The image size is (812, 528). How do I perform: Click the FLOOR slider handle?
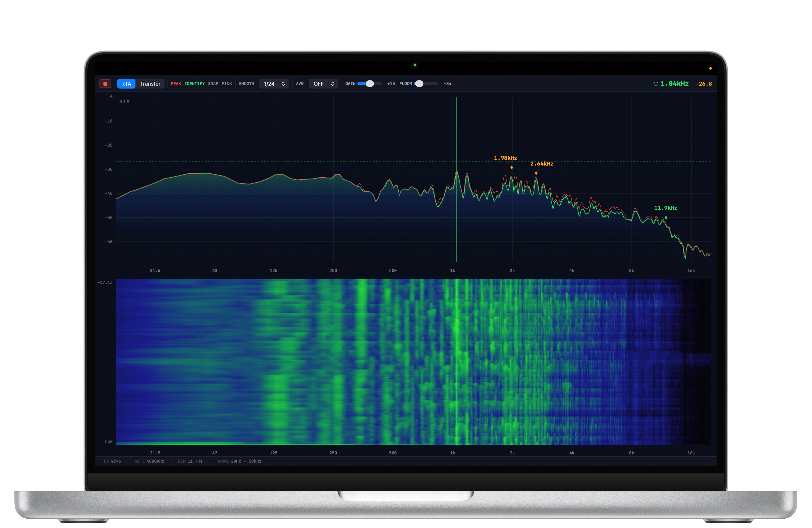419,84
